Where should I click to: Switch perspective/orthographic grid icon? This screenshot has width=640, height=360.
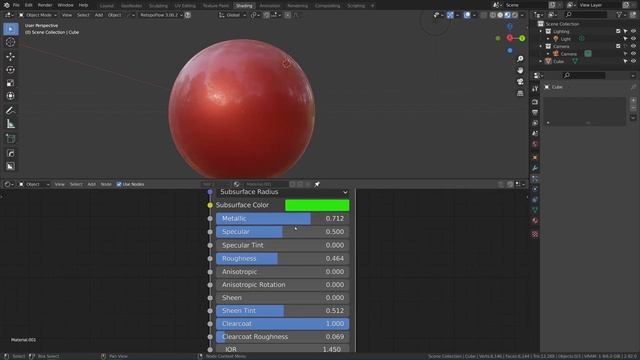(x=520, y=93)
